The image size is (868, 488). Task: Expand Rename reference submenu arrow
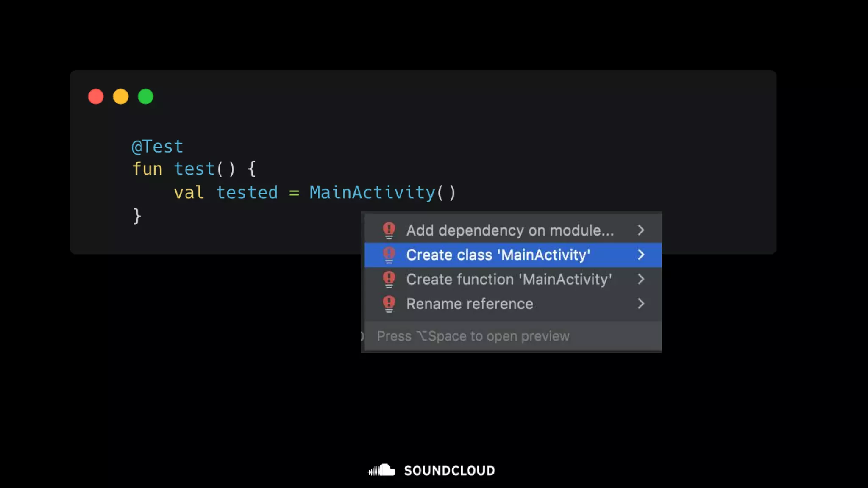(641, 304)
